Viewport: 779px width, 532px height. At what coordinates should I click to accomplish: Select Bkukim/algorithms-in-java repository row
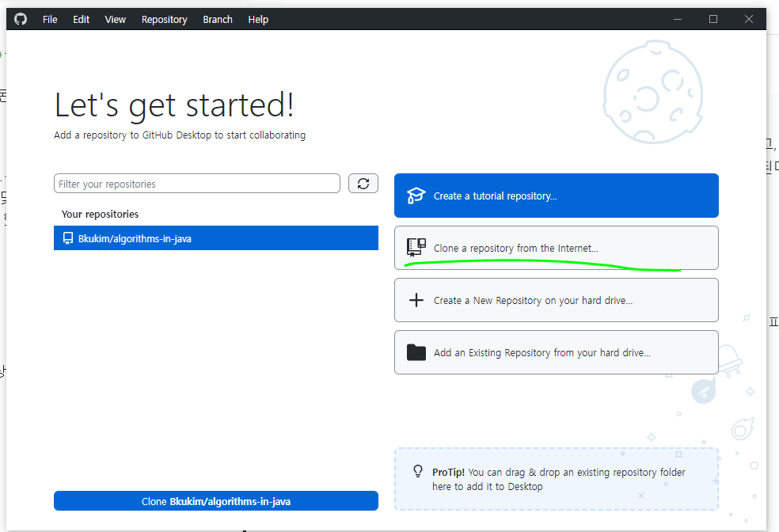coord(215,238)
